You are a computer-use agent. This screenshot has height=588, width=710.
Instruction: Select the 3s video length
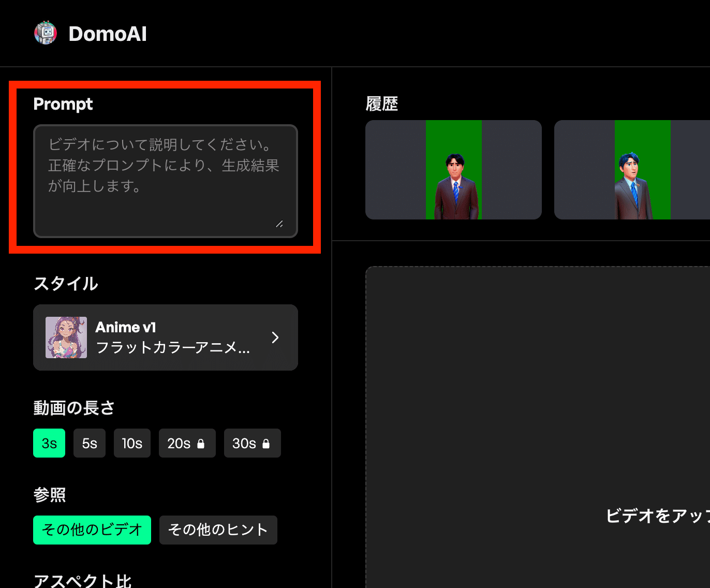(x=49, y=443)
